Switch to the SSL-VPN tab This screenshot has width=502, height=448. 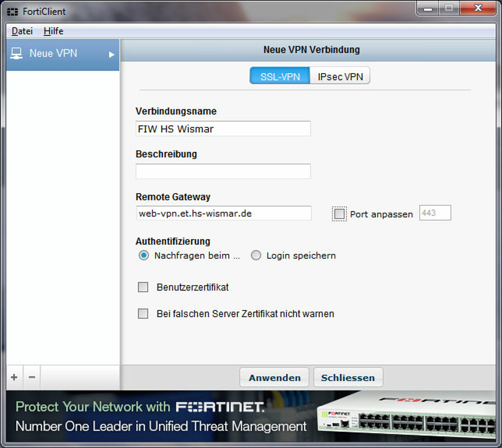(x=280, y=76)
